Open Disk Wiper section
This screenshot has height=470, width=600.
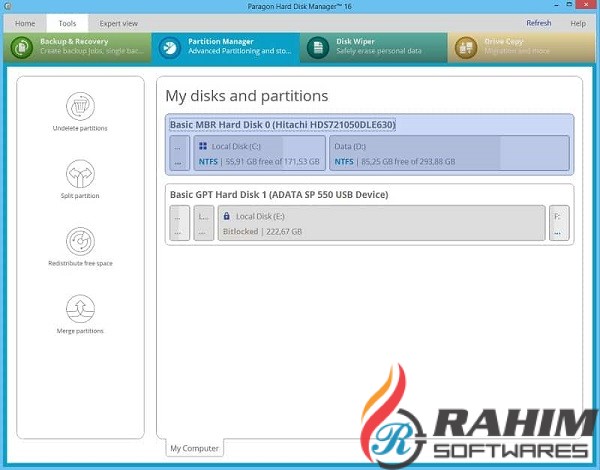(374, 48)
